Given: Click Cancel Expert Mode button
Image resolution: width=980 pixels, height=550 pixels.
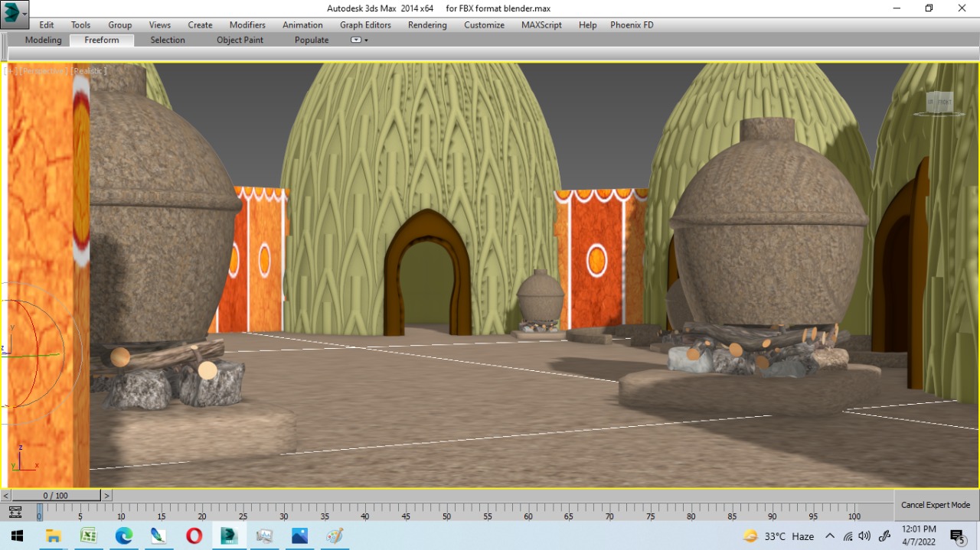Looking at the screenshot, I should (x=935, y=505).
